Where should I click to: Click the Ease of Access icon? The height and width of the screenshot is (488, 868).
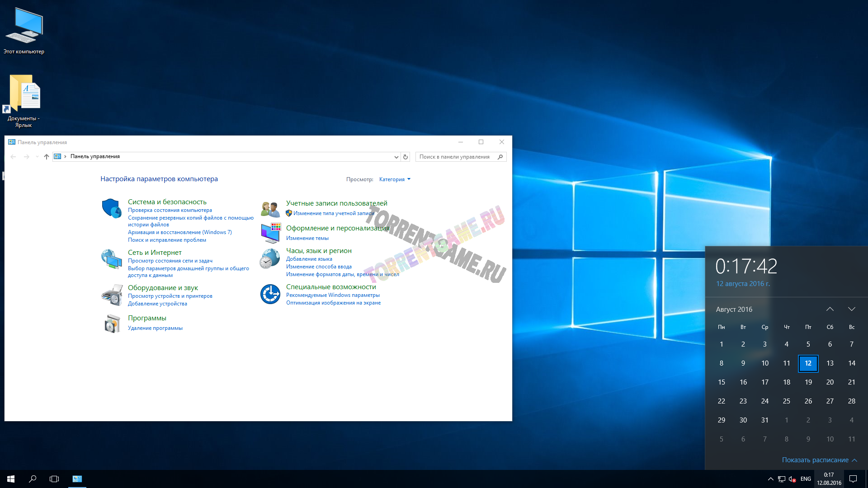tap(270, 294)
